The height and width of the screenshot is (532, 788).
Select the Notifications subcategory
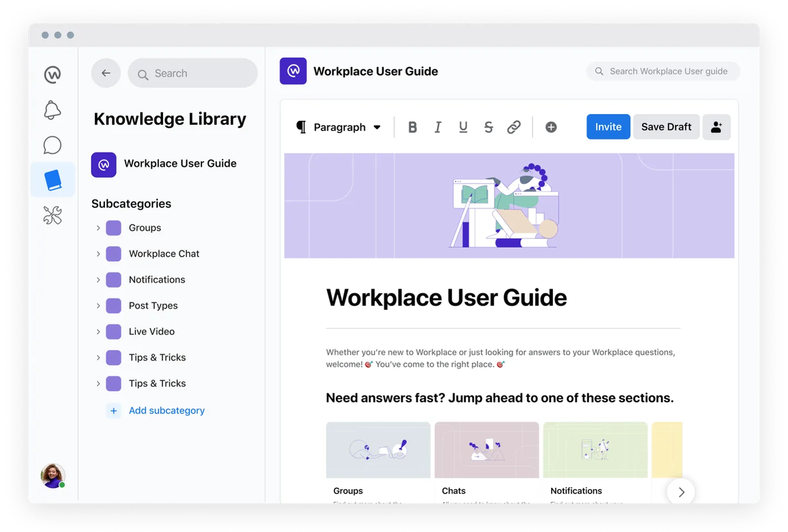click(157, 280)
